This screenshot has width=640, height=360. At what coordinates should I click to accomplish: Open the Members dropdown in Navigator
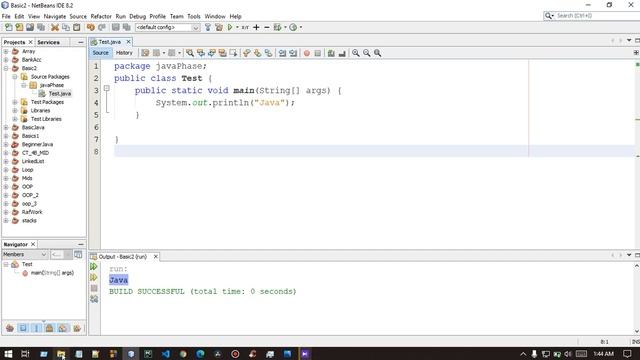coord(25,255)
